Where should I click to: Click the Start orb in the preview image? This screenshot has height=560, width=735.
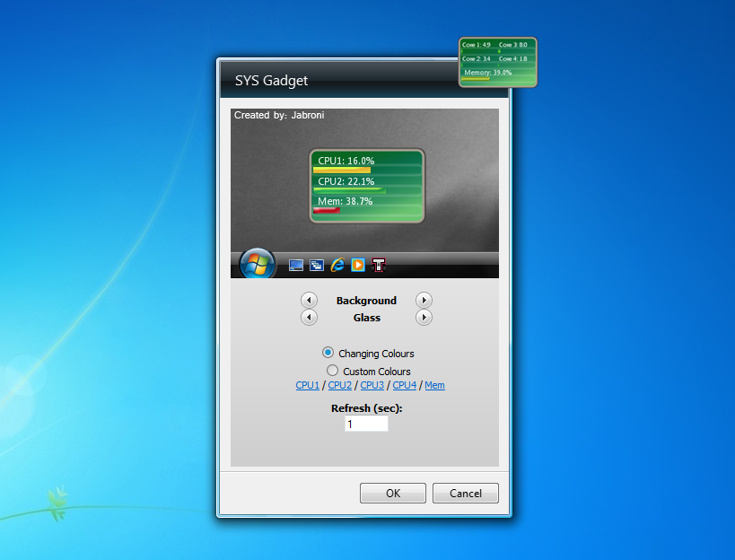(x=257, y=263)
